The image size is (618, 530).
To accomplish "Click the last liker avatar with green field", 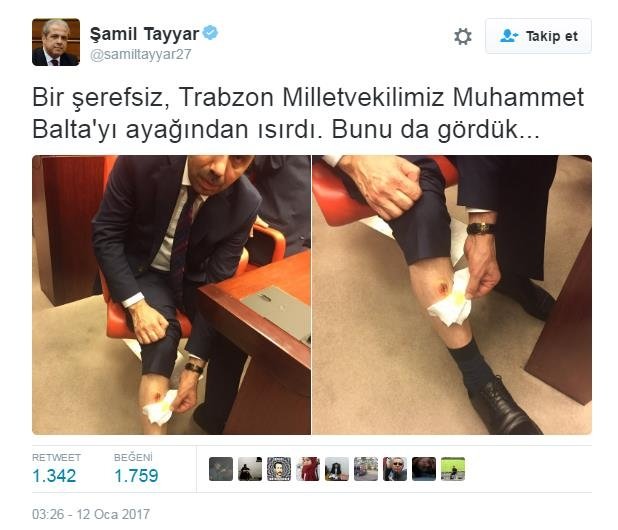I will click(453, 469).
